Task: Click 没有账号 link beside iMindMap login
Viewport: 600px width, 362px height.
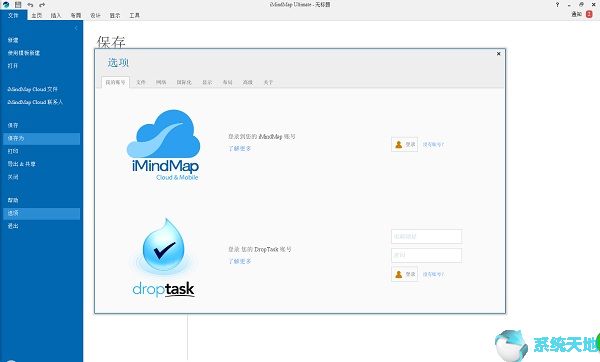Action: point(433,145)
